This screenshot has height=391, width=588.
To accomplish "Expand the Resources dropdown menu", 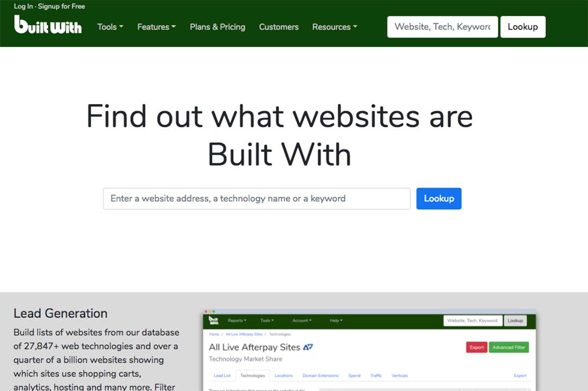I will point(334,27).
